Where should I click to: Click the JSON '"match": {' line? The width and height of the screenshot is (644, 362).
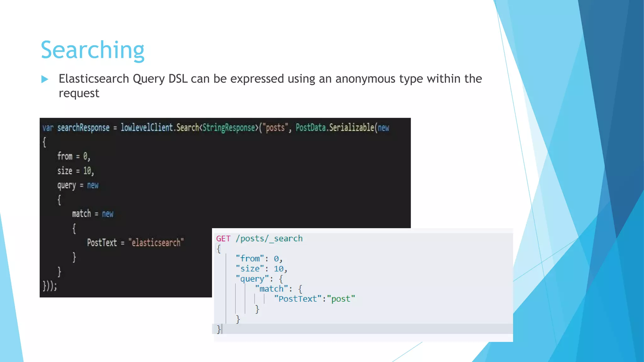pyautogui.click(x=279, y=289)
